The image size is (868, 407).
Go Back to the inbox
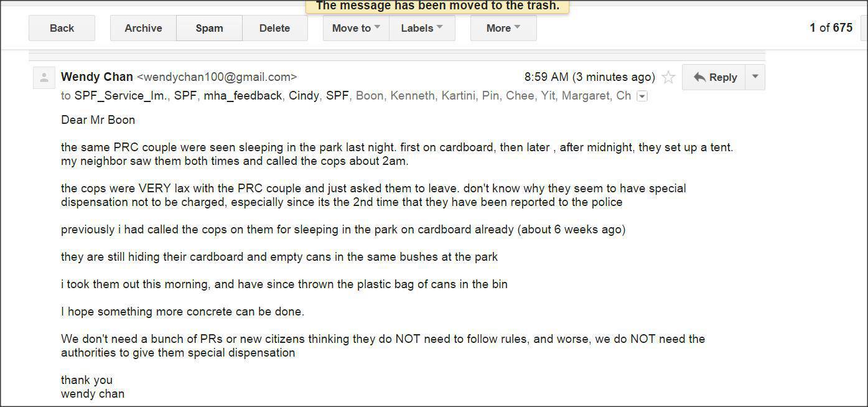(62, 28)
